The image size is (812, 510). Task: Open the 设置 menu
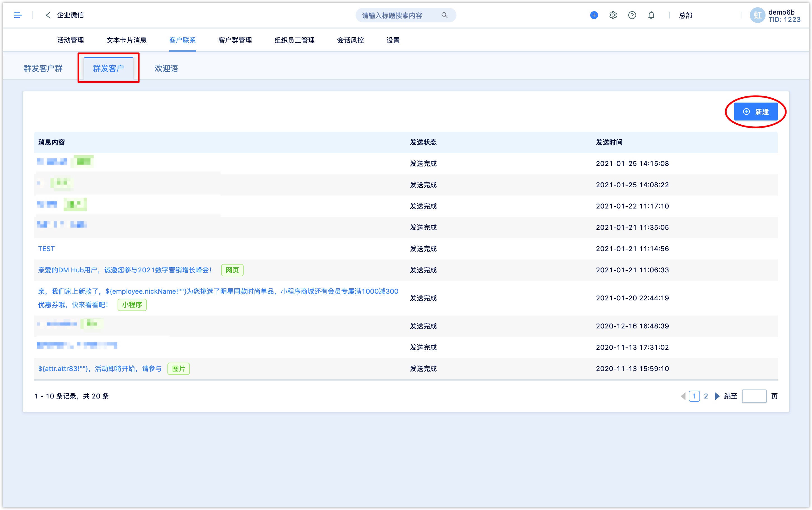[x=393, y=40]
